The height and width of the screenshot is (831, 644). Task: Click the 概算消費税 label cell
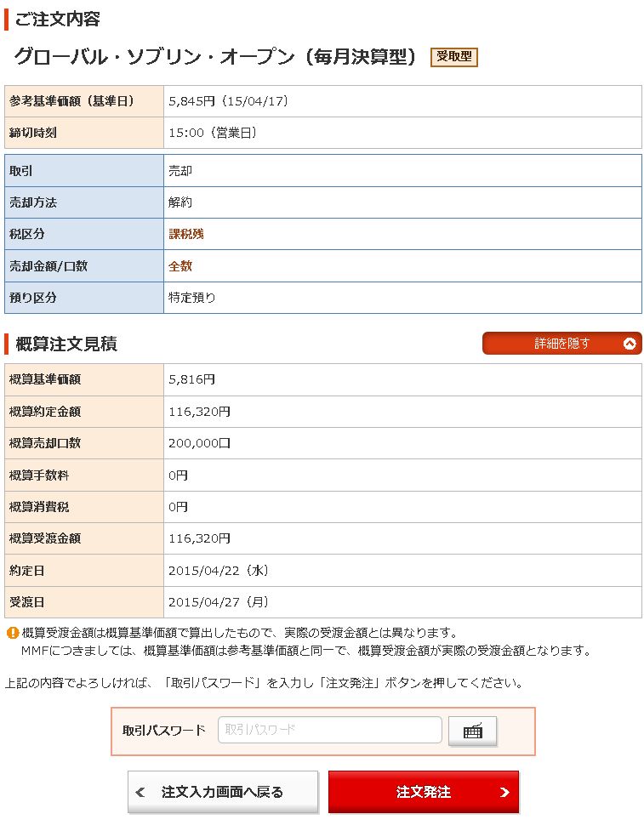pyautogui.click(x=84, y=507)
